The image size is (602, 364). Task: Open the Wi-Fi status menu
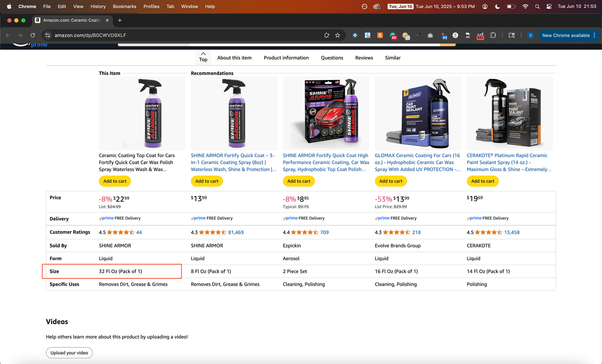tap(525, 6)
